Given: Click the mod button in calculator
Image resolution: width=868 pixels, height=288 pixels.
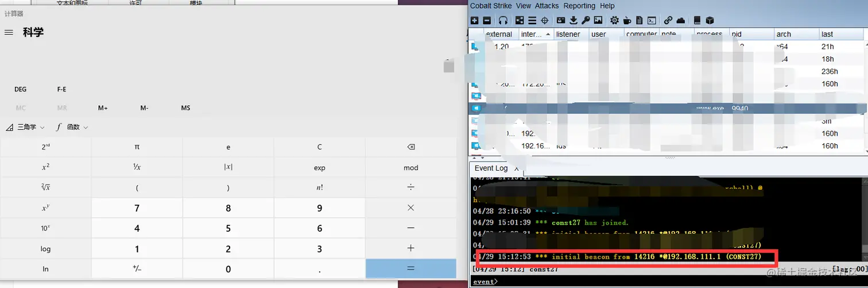Looking at the screenshot, I should tap(410, 168).
